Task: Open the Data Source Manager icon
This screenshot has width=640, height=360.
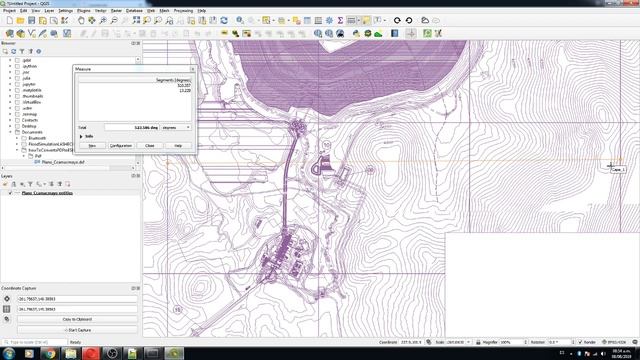Action: point(9,33)
